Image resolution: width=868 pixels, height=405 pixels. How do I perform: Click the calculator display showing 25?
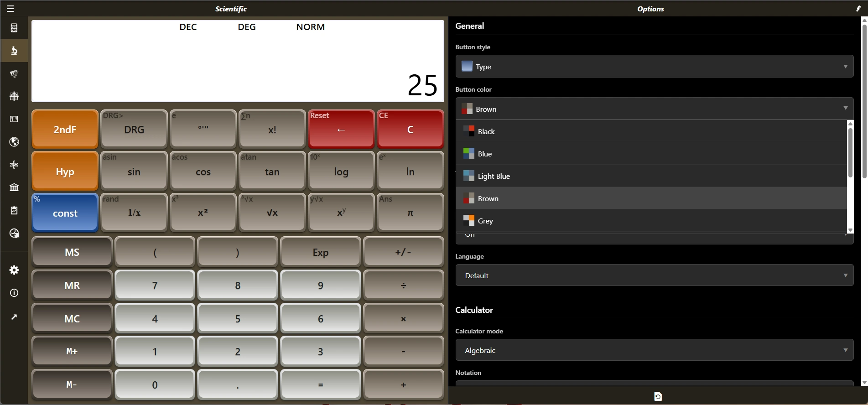(238, 61)
